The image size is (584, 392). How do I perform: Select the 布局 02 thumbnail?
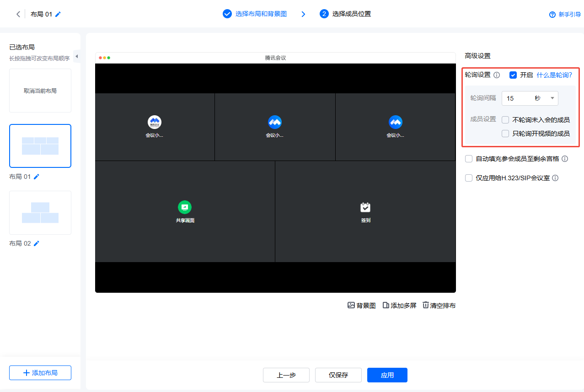click(x=40, y=213)
